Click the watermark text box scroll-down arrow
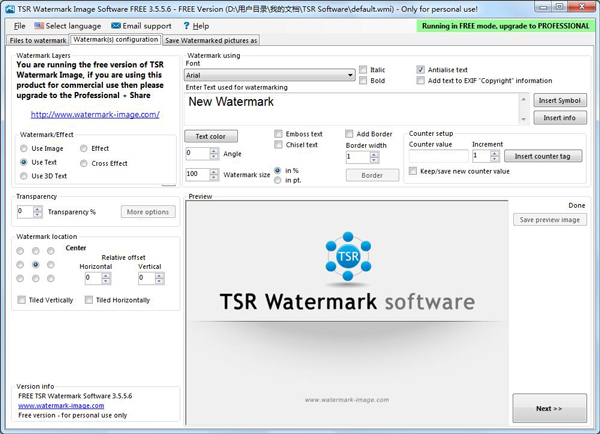The width and height of the screenshot is (600, 434). pyautogui.click(x=523, y=119)
